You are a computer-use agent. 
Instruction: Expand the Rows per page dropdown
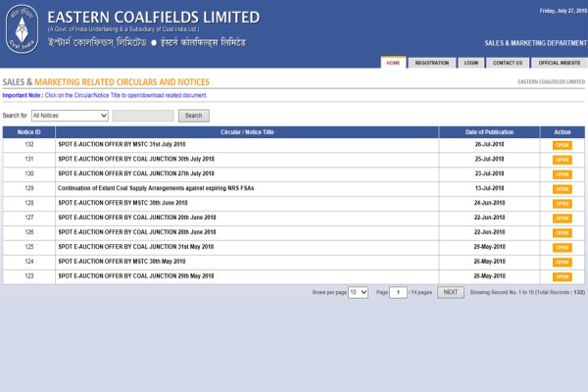pyautogui.click(x=358, y=292)
